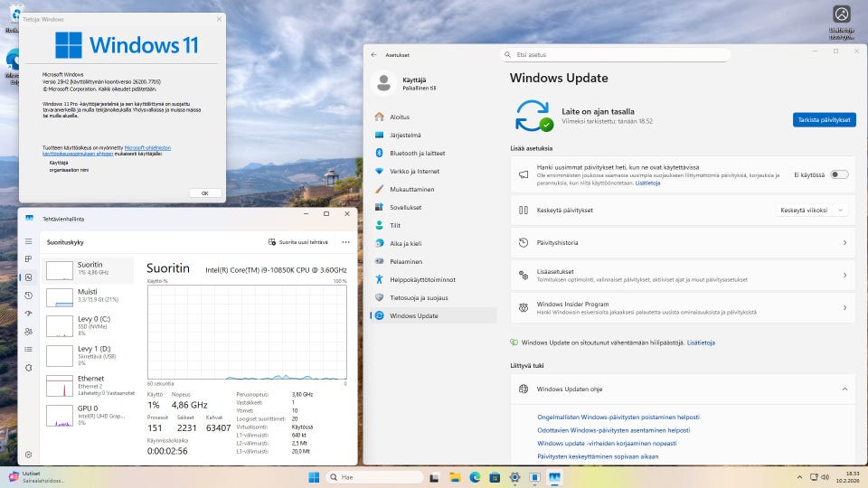Enable the 'Hanki uusimmat päivitykset heti' toggle
868x488 pixels.
tap(839, 174)
